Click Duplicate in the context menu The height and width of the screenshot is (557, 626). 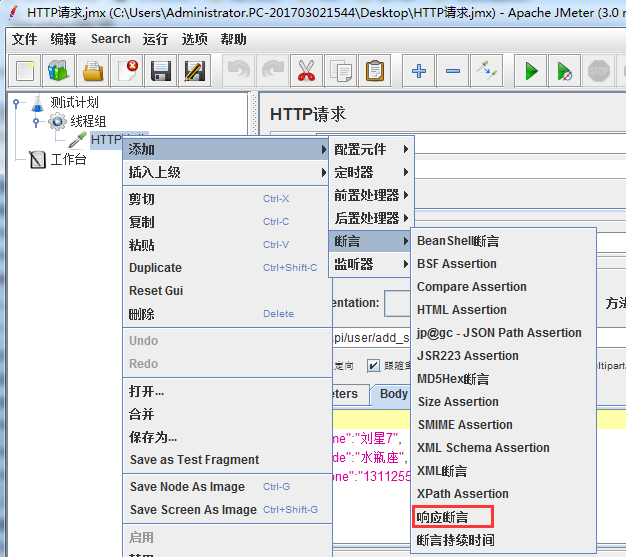coord(227,268)
